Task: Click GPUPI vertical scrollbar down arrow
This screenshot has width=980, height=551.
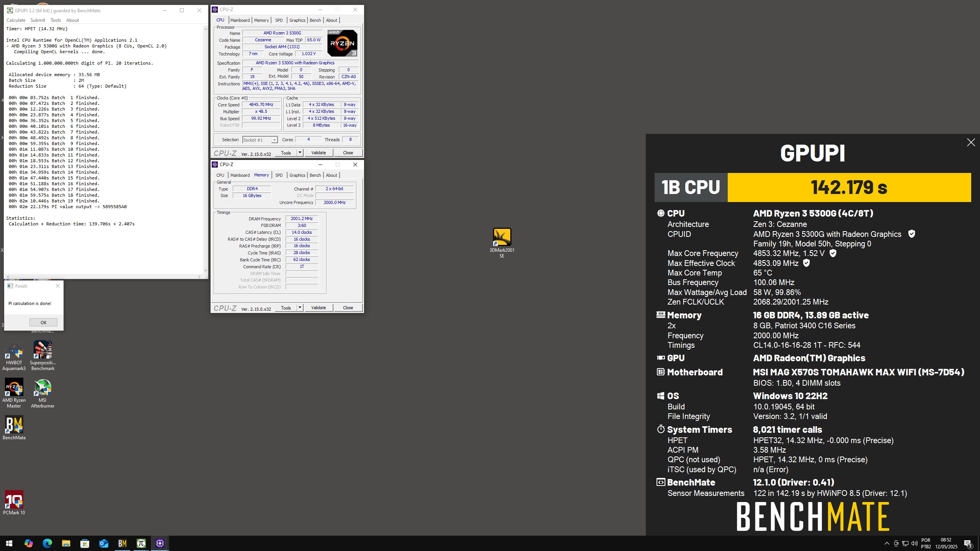Action: [206, 271]
